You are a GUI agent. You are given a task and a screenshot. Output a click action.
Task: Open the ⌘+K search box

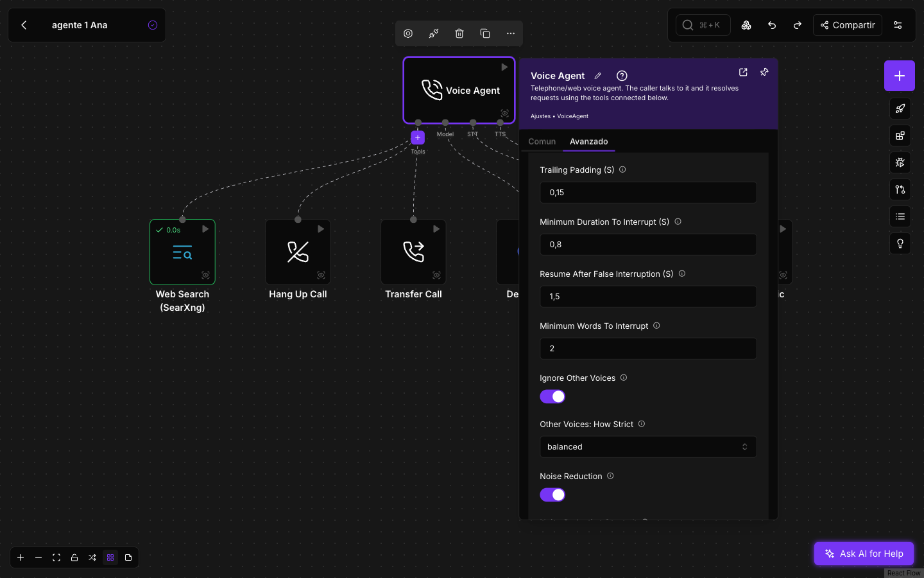coord(703,25)
